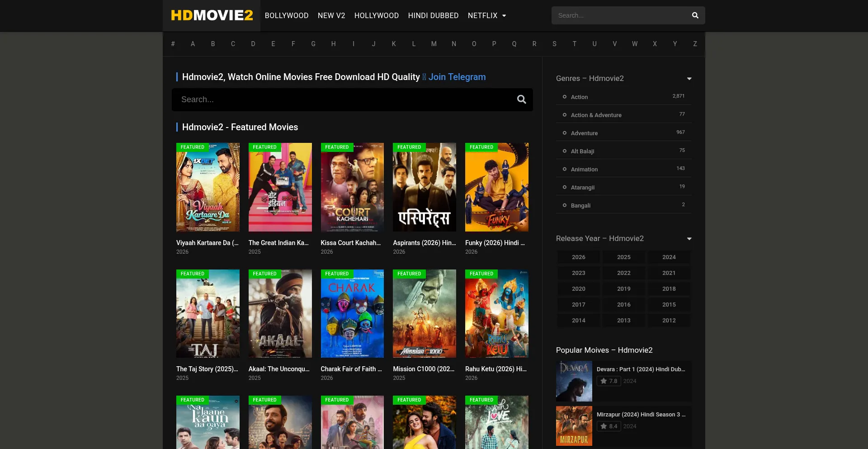Filter movies by letter Z

click(695, 44)
